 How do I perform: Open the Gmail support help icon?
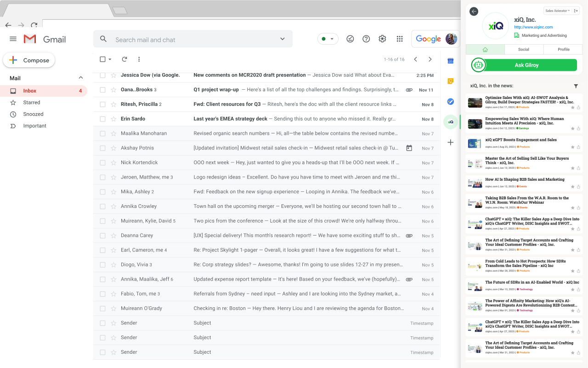pyautogui.click(x=366, y=39)
